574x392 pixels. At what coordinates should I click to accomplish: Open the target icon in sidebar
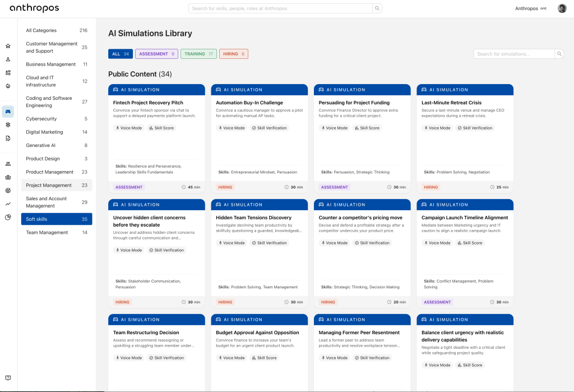8,191
